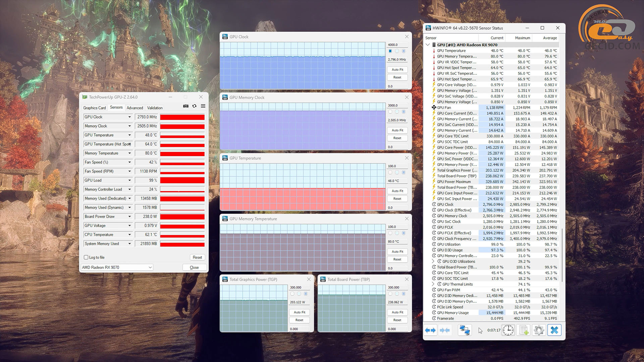This screenshot has width=644, height=362.
Task: Click the GPU Fan PWM sensor row
Action: [x=495, y=290]
